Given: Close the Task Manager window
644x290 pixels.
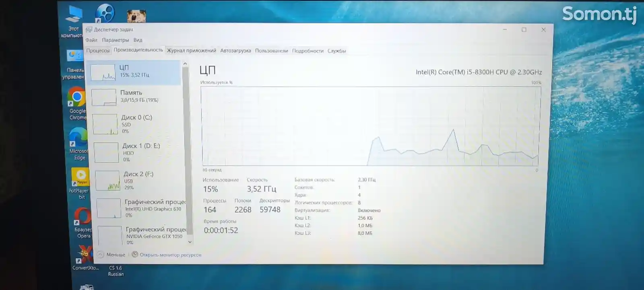Looking at the screenshot, I should [543, 30].
